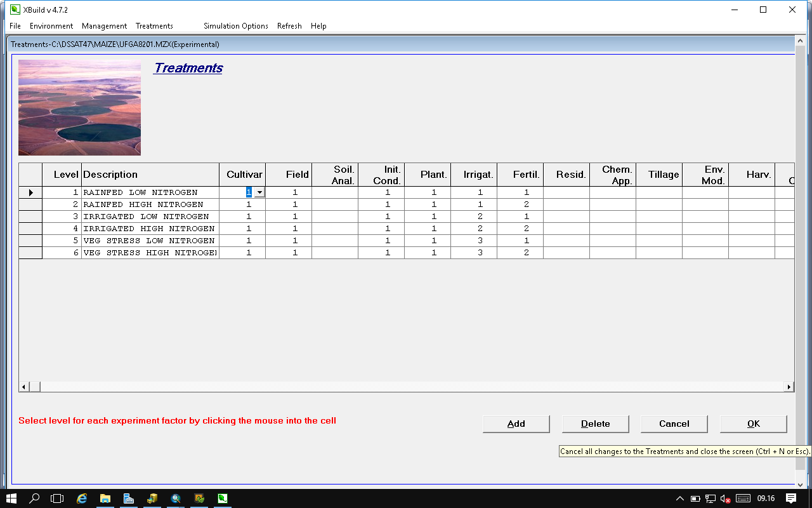Viewport: 812px width, 508px height.
Task: Click the touch keyboard tray icon
Action: coord(743,498)
